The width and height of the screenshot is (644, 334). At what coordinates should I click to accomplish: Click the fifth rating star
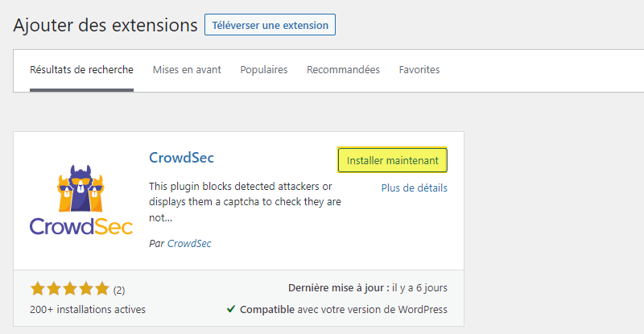pyautogui.click(x=101, y=289)
